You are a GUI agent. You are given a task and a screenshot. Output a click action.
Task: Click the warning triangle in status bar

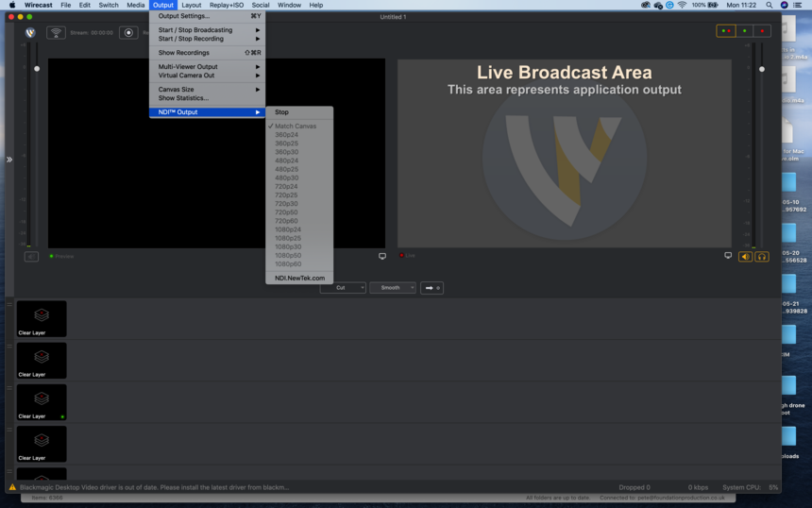pyautogui.click(x=12, y=487)
